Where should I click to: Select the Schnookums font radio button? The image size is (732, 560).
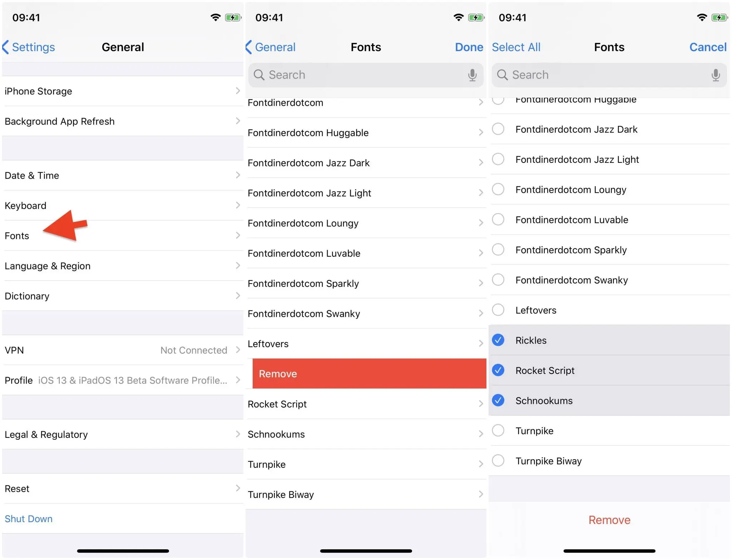click(x=499, y=400)
